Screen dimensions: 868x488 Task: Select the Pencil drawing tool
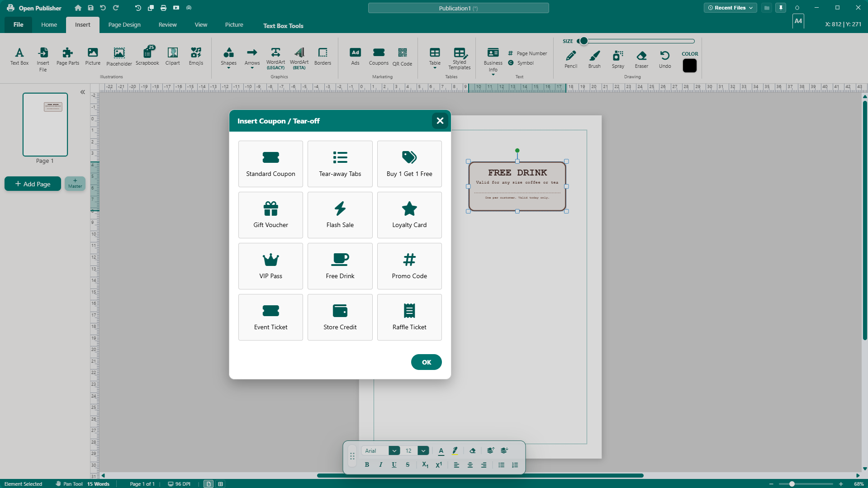tap(571, 59)
